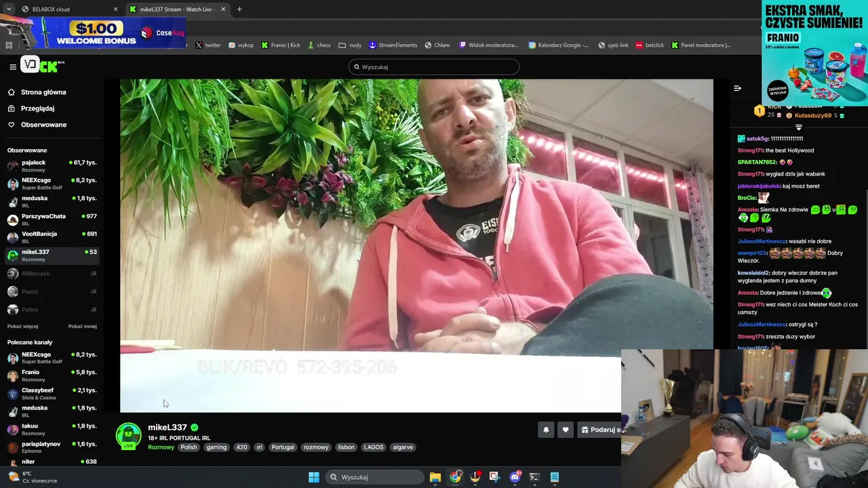This screenshot has width=868, height=488.
Task: Open VooltBanicja channel in sidebar
Action: tap(52, 237)
